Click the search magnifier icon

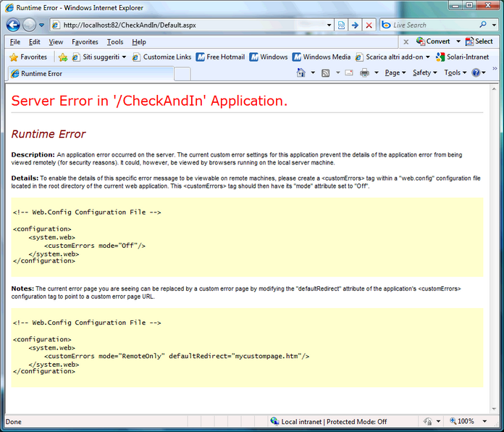(483, 25)
